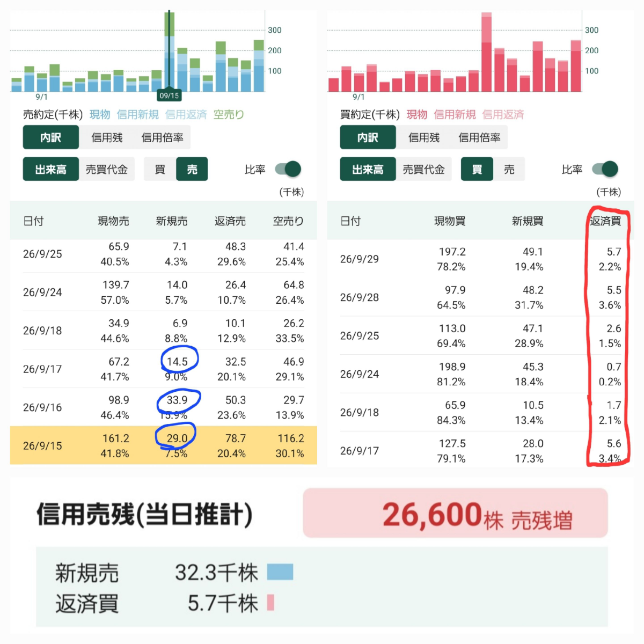The height and width of the screenshot is (644, 644).
Task: Click the 現物売 column header
Action: point(113,221)
